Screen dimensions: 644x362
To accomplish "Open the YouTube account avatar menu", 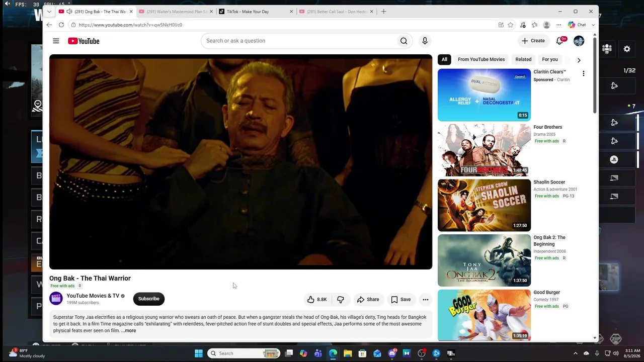I will click(579, 41).
